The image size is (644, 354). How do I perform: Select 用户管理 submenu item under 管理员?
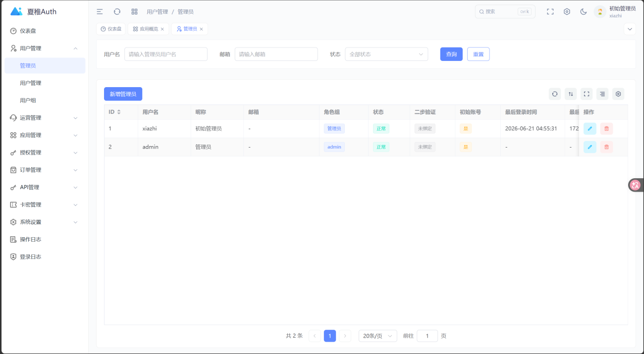pos(45,83)
